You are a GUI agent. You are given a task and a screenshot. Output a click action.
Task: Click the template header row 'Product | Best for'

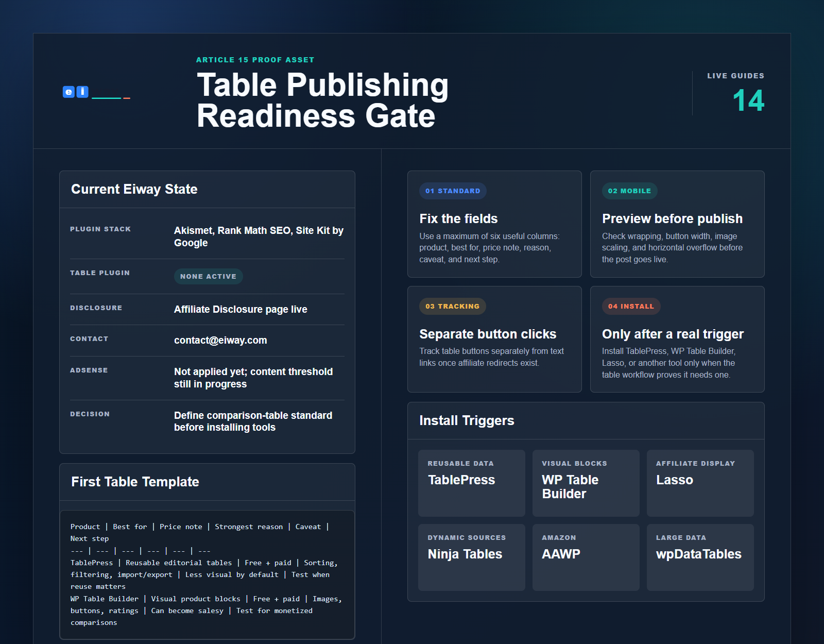200,533
